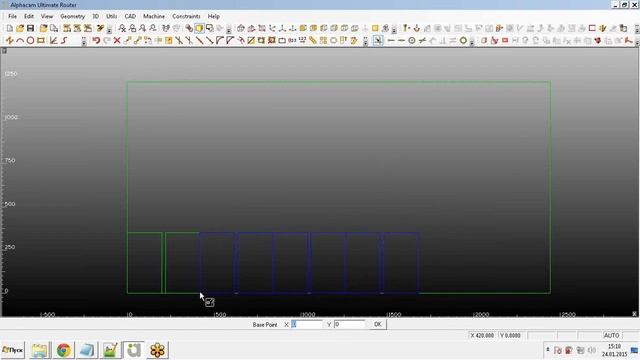Select the Arc drawing tool
The image size is (640, 360).
pyautogui.click(x=20, y=40)
